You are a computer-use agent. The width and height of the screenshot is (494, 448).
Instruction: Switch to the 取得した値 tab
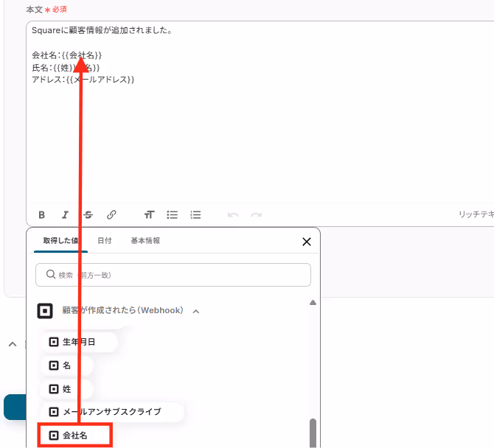tap(60, 240)
